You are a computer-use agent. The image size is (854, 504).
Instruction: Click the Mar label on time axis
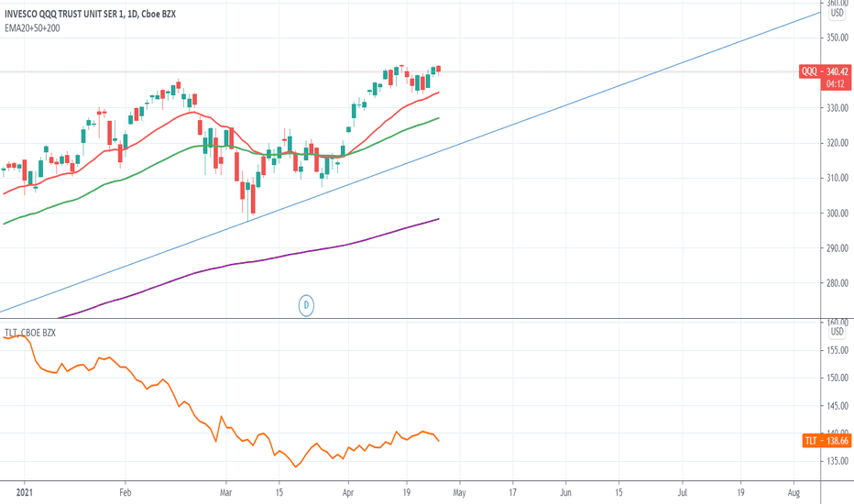pos(225,493)
